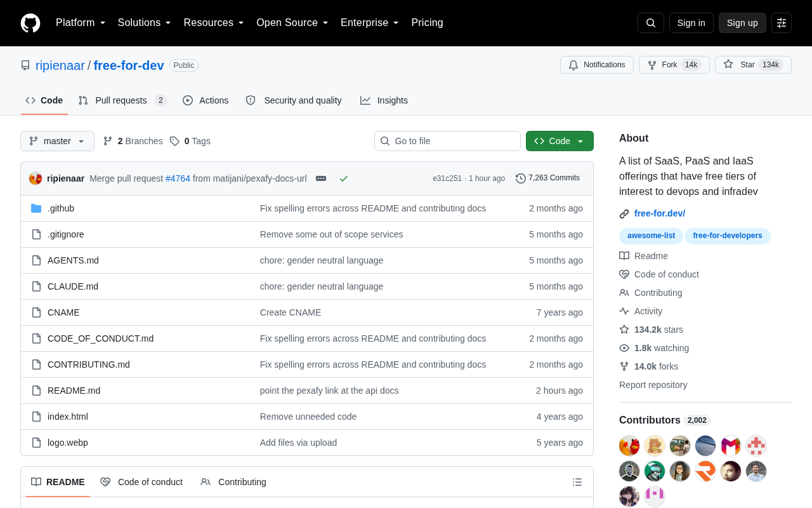View the commit status checkmark
812x508 pixels.
point(344,178)
